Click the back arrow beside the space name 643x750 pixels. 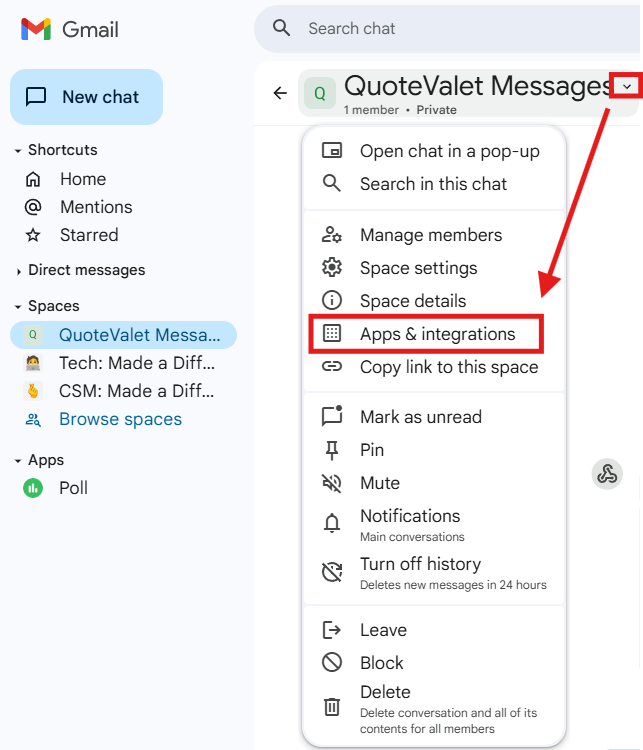pos(280,93)
